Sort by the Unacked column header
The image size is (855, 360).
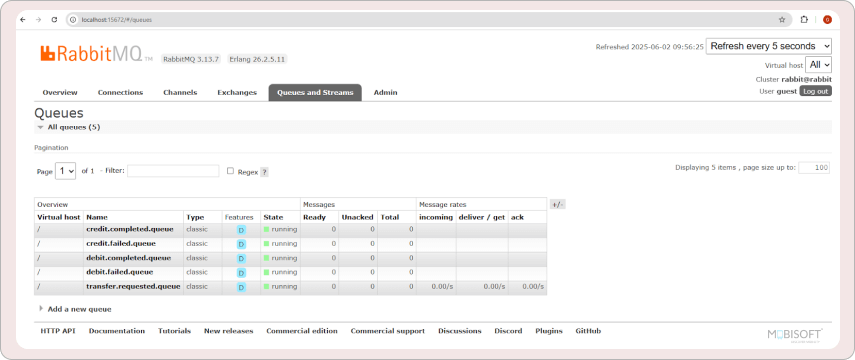[357, 217]
